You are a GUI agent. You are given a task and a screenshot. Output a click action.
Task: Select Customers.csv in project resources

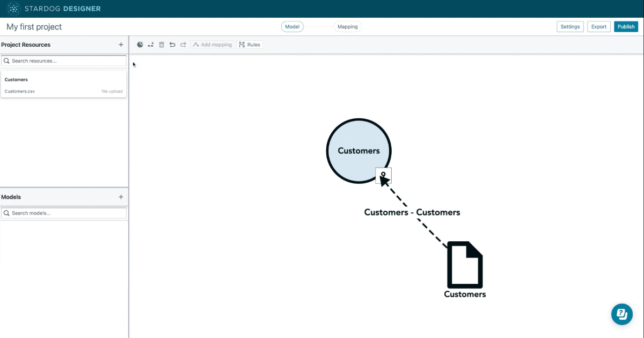(x=20, y=91)
